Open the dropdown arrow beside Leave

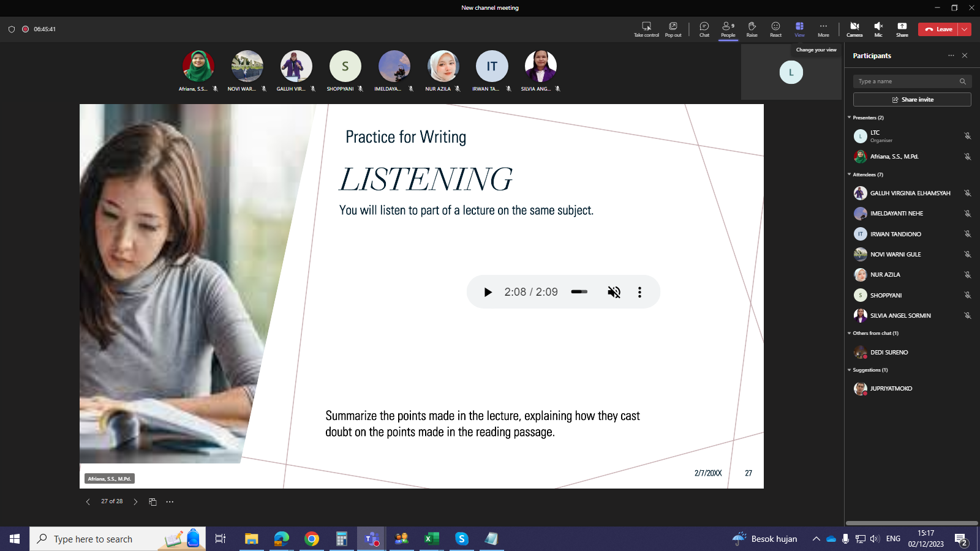tap(965, 29)
